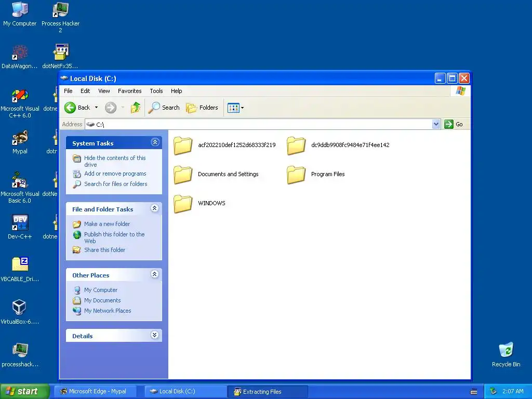Open the Edit menu
The image size is (532, 399).
(x=85, y=91)
